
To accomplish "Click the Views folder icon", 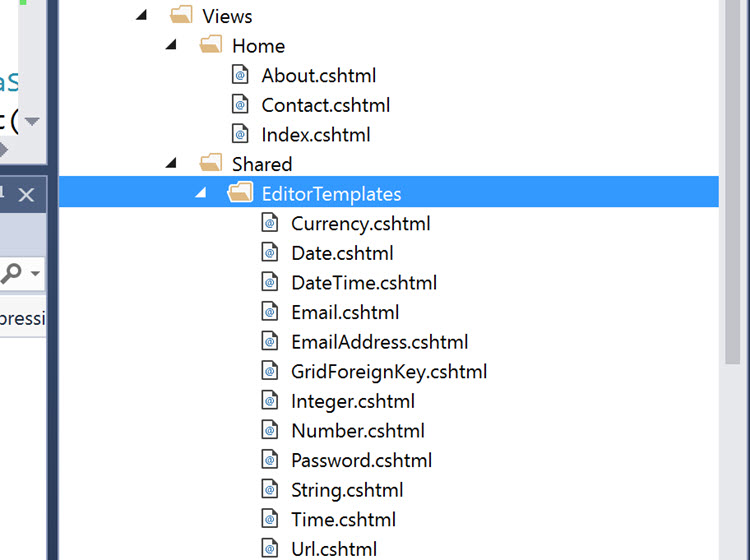I will (x=182, y=15).
